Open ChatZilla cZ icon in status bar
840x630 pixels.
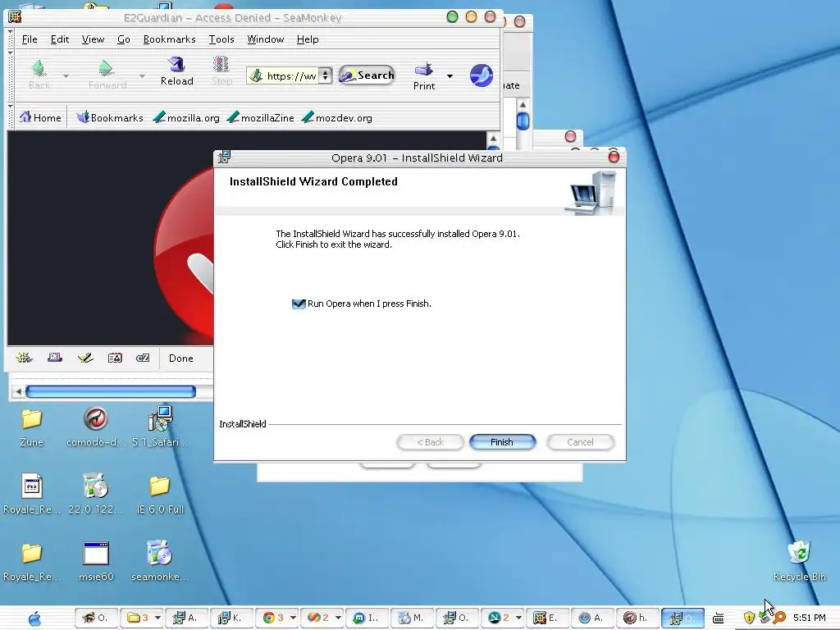point(143,358)
